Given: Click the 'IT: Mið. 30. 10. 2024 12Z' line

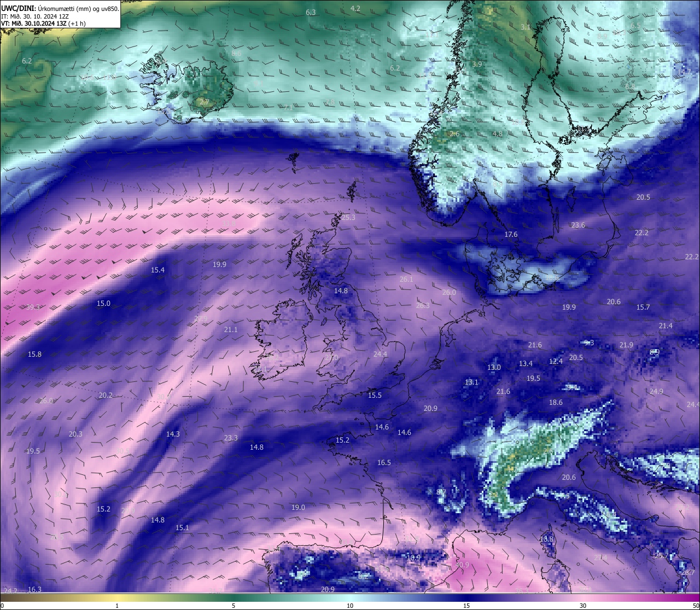Looking at the screenshot, I should click(34, 16).
